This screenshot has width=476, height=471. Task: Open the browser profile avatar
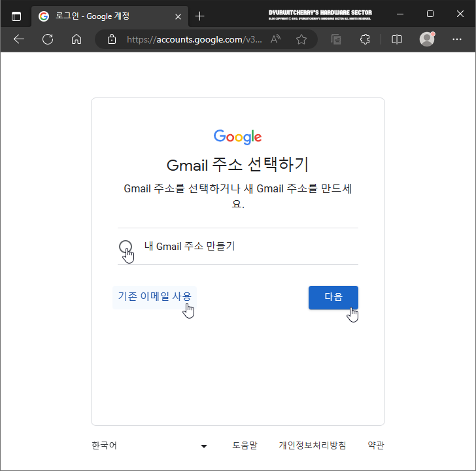pyautogui.click(x=427, y=39)
